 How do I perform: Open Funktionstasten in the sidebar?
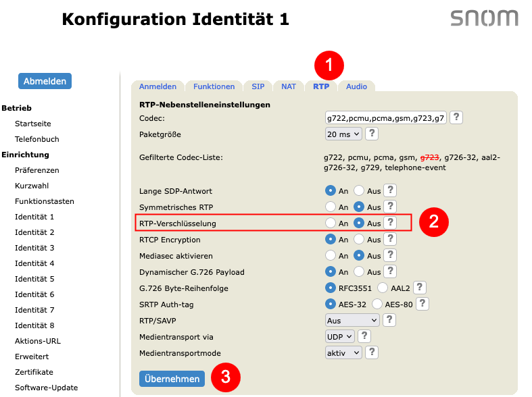45,201
